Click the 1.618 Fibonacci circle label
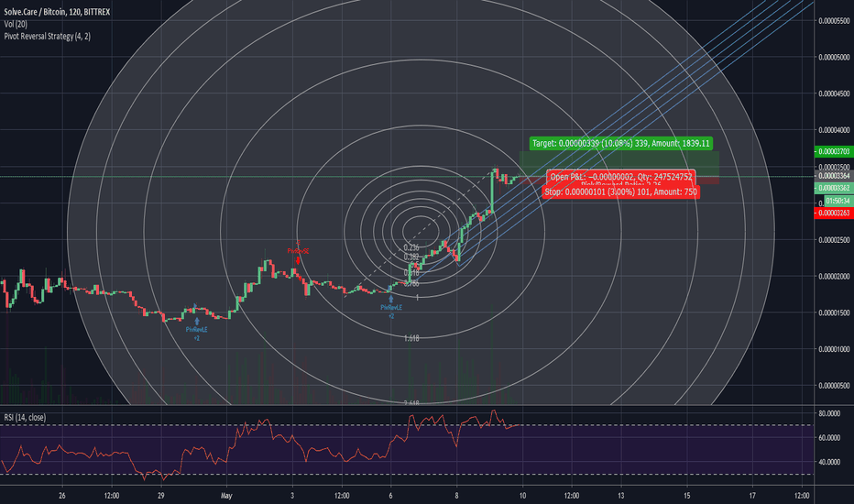 411,338
